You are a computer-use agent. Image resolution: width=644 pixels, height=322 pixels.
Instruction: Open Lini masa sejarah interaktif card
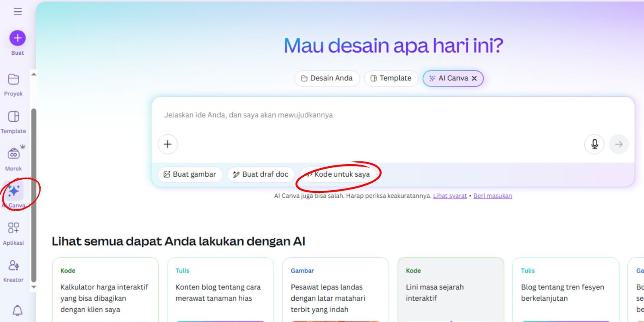[x=451, y=290]
